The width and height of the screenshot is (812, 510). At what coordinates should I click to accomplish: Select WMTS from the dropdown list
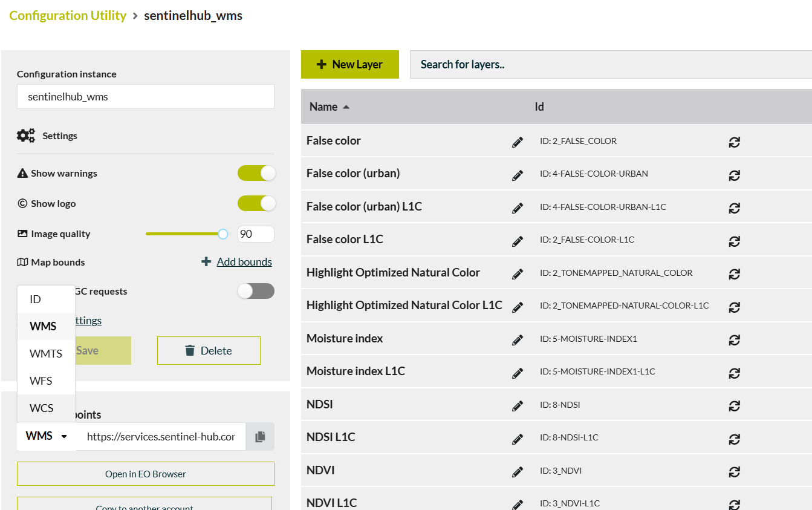coord(46,353)
